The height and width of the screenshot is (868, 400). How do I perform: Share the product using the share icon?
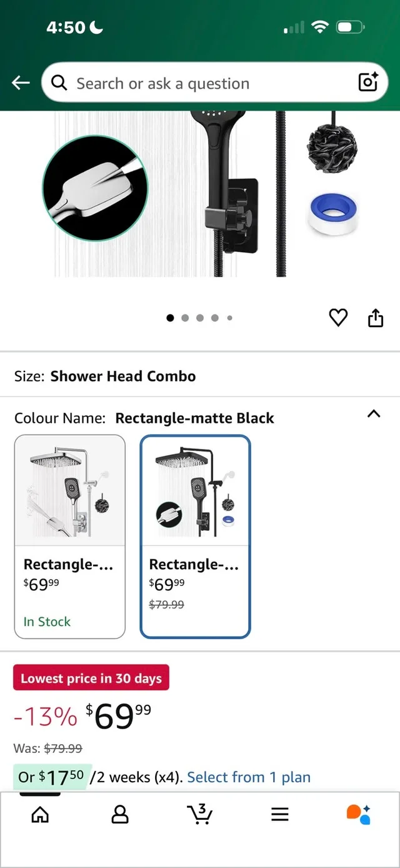pos(376,318)
